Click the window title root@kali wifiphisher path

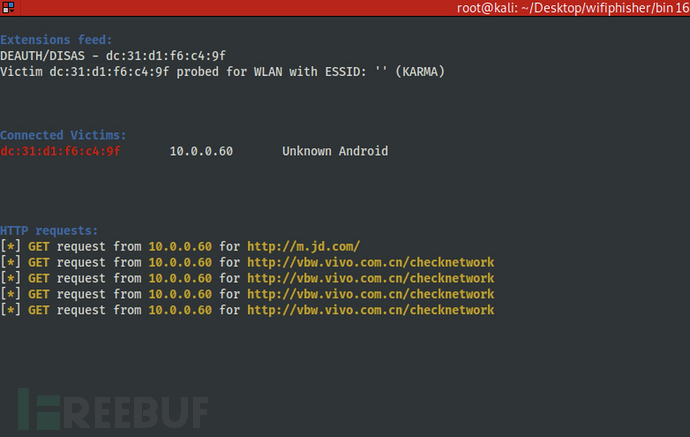point(573,8)
